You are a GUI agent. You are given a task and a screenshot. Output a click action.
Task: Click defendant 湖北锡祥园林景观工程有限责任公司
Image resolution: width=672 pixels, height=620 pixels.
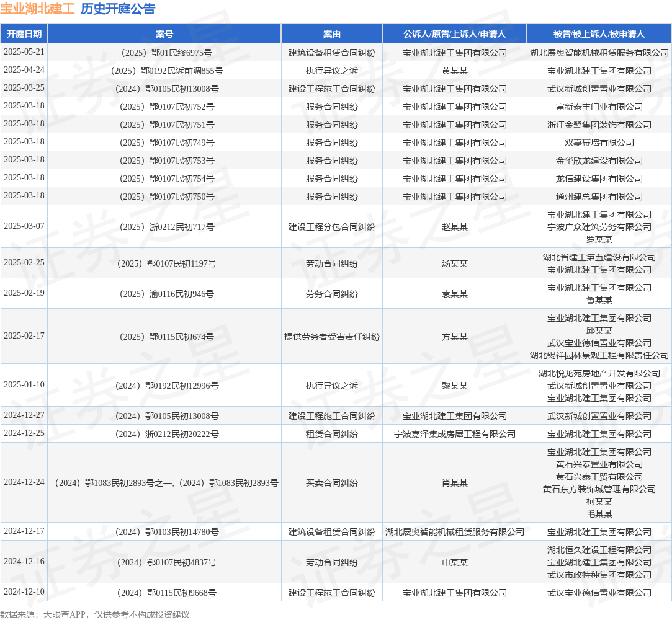pyautogui.click(x=599, y=355)
